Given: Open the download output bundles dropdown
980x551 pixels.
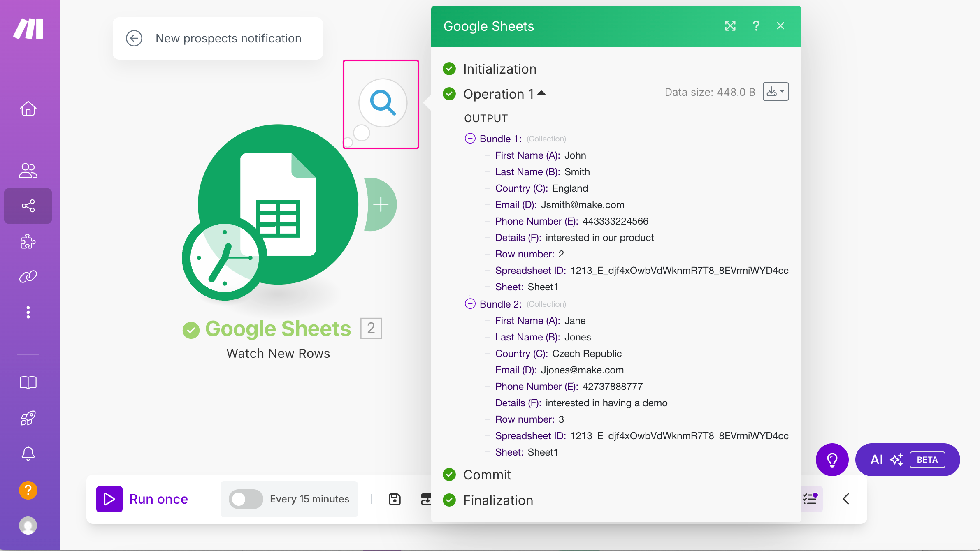Looking at the screenshot, I should coord(776,92).
